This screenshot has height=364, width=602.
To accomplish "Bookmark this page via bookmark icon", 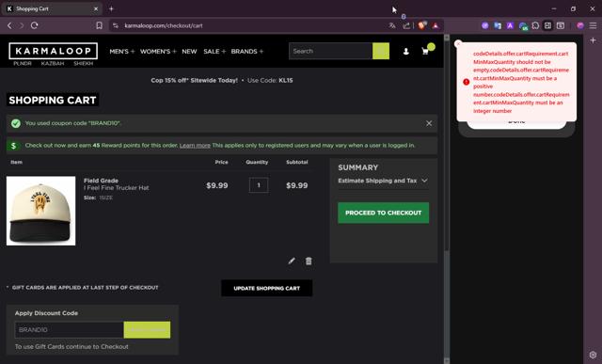I will tap(99, 25).
